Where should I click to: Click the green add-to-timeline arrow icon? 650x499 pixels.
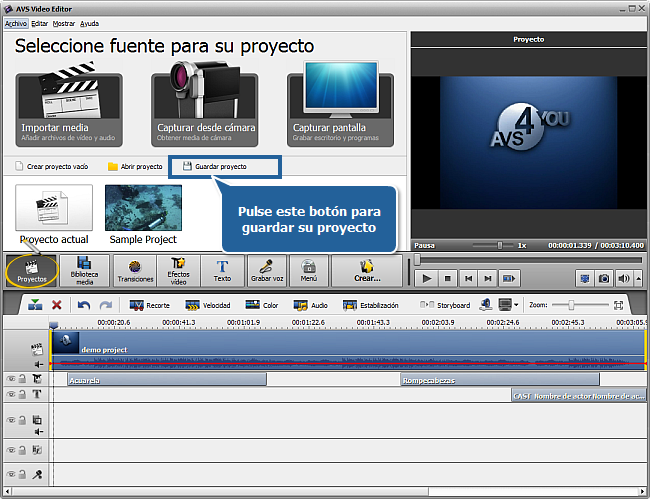point(35,305)
